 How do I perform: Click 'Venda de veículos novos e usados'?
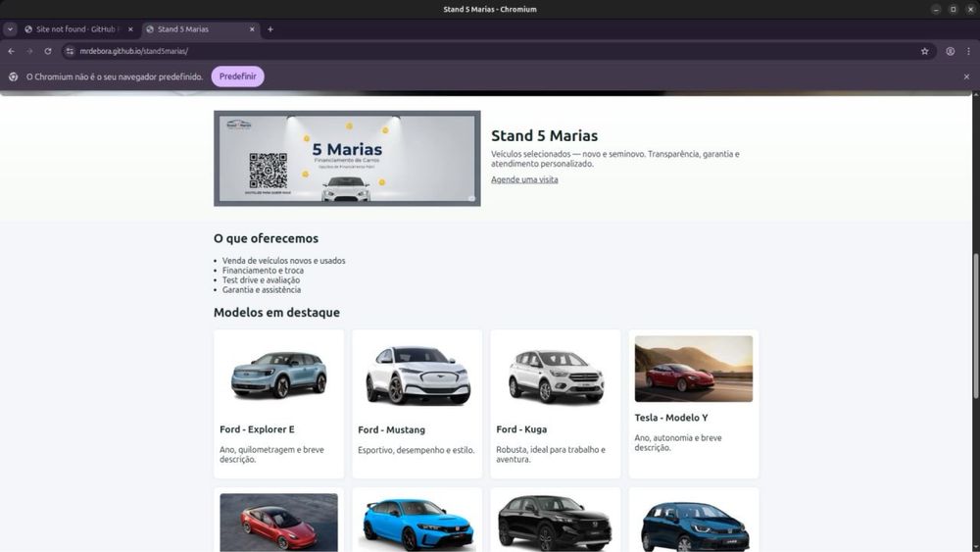click(x=284, y=261)
